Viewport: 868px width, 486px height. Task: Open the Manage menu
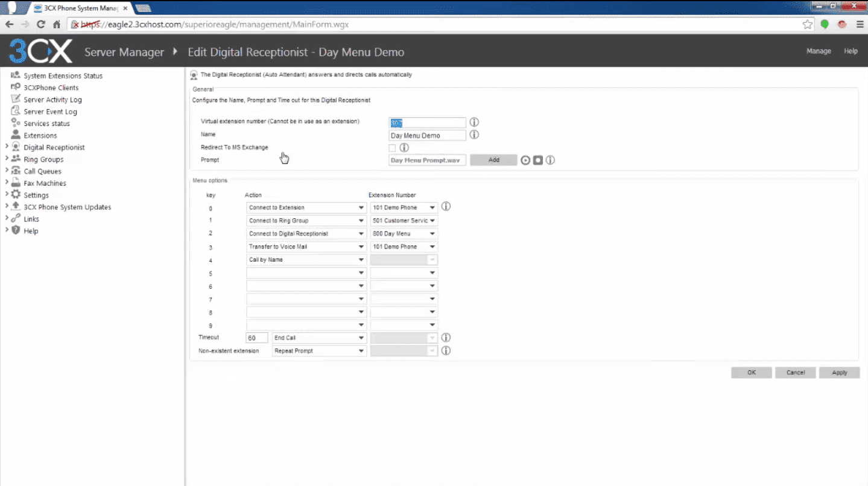[x=819, y=51]
